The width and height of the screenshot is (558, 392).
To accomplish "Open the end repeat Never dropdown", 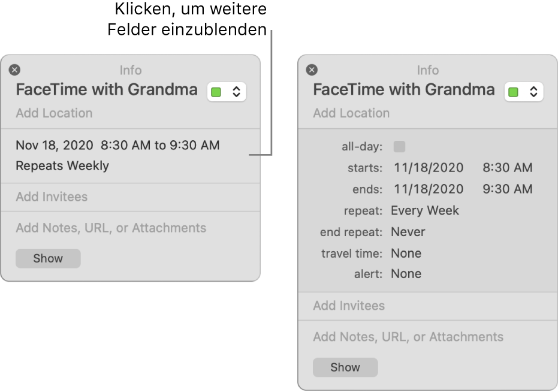I will pos(408,232).
